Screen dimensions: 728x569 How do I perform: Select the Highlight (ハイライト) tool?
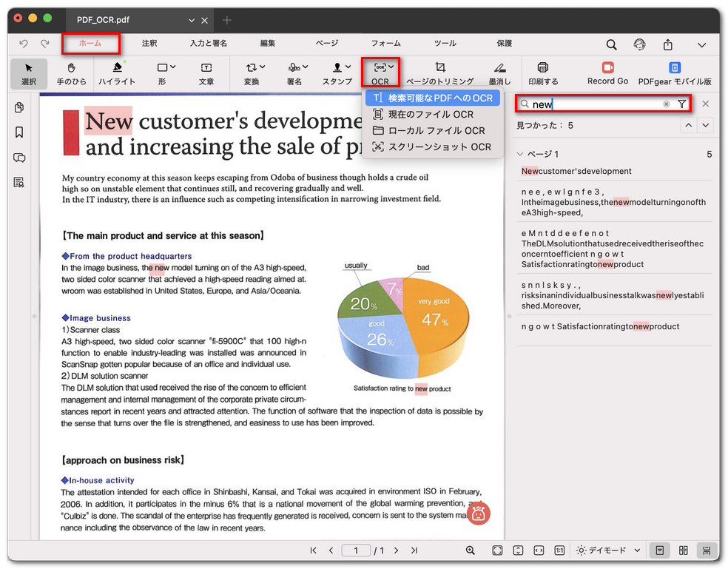117,73
